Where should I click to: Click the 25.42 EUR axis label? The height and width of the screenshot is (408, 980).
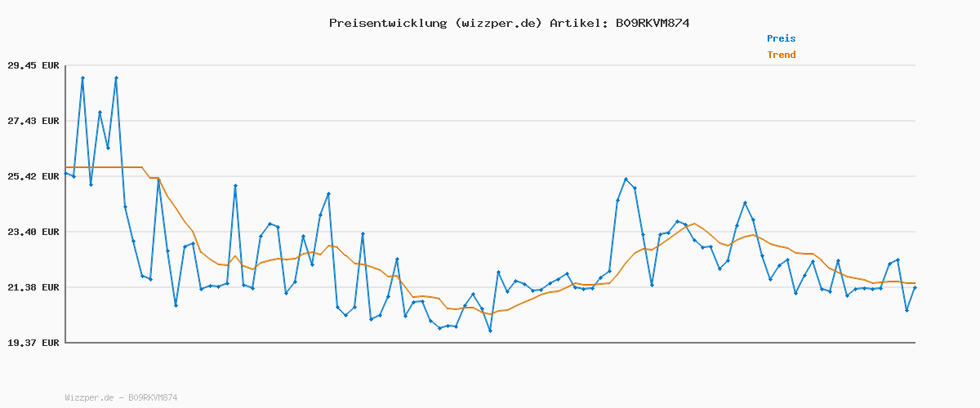coord(33,176)
